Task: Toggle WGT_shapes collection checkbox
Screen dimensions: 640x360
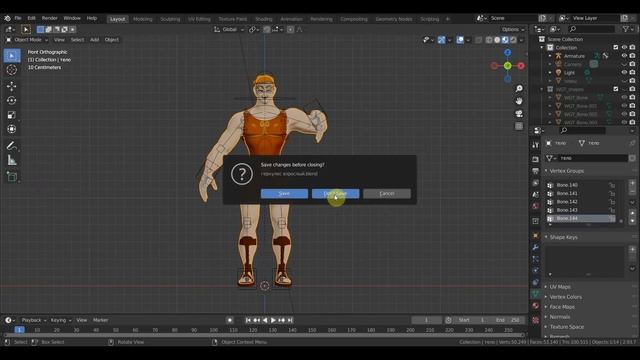Action: 616,89
